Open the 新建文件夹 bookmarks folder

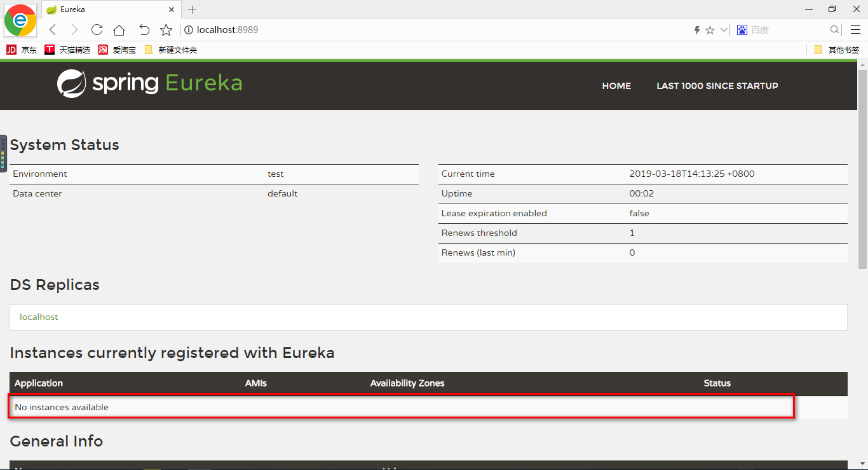pyautogui.click(x=170, y=50)
